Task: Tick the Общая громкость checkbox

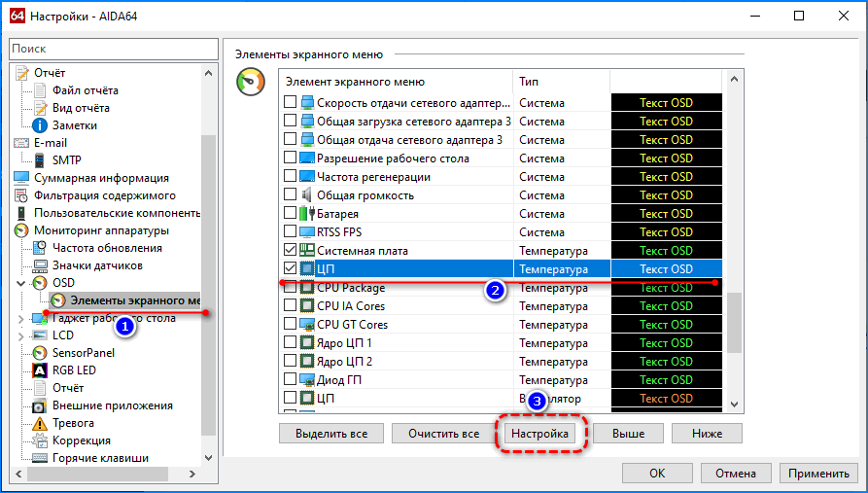Action: (290, 195)
